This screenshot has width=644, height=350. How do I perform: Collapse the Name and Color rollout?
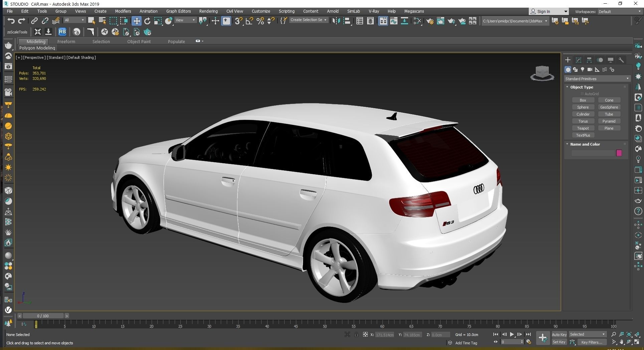(x=567, y=144)
